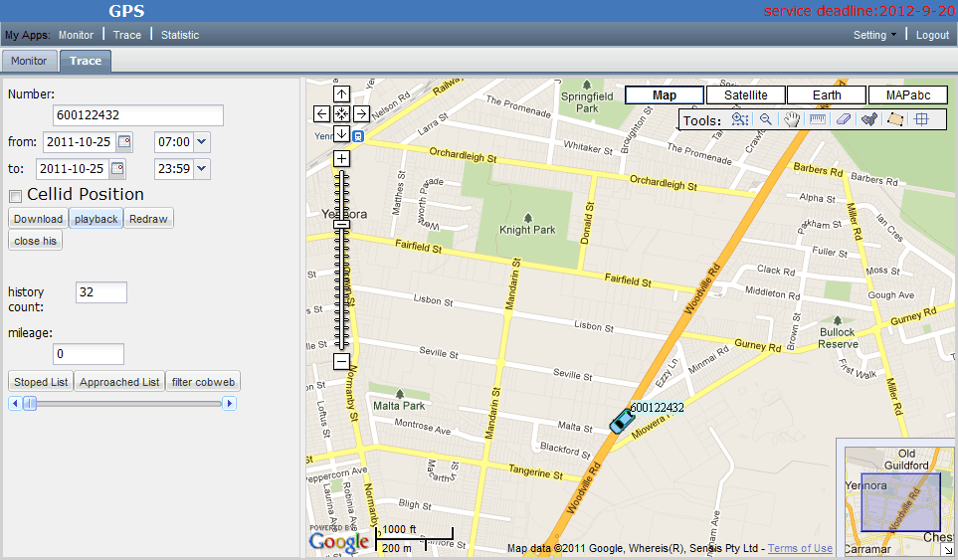Switch to the Monitor tab

pyautogui.click(x=29, y=61)
